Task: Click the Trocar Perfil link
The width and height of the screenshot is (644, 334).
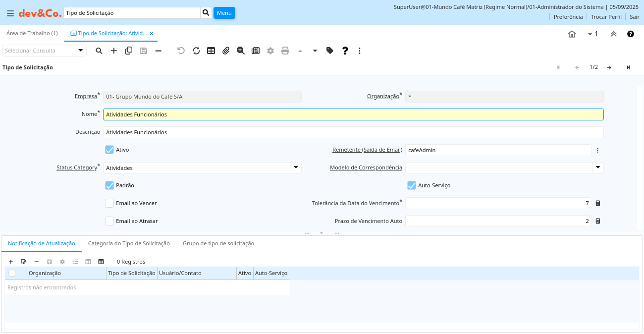Action: [x=606, y=17]
